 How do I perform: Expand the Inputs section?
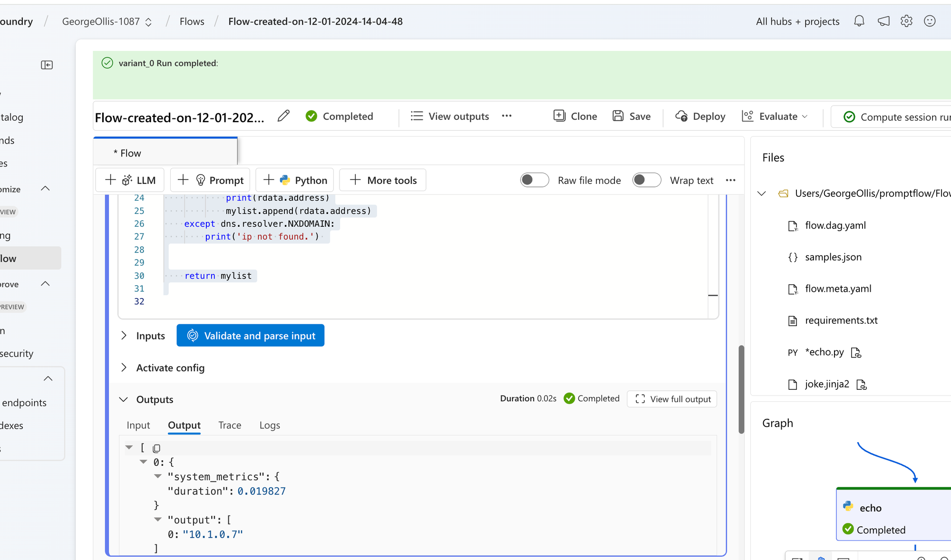click(124, 336)
